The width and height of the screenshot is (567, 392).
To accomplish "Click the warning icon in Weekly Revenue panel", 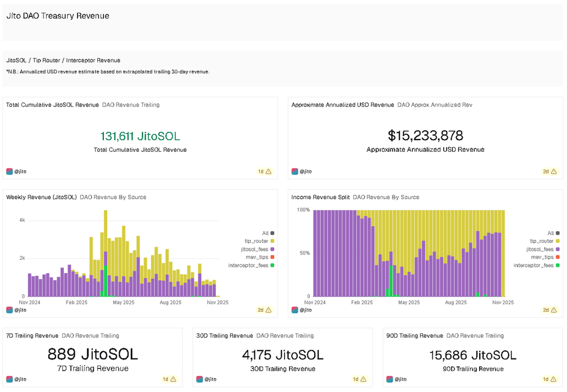I will [269, 310].
